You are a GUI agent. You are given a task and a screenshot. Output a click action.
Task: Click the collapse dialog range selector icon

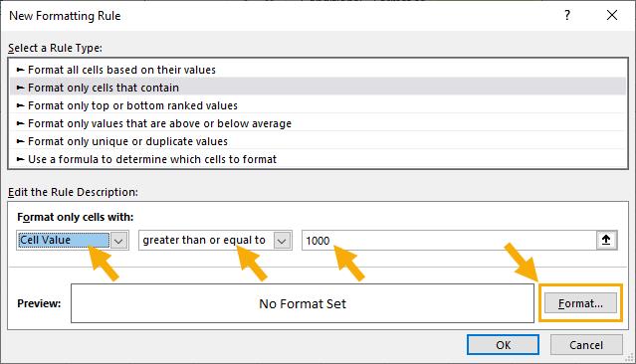click(x=606, y=240)
